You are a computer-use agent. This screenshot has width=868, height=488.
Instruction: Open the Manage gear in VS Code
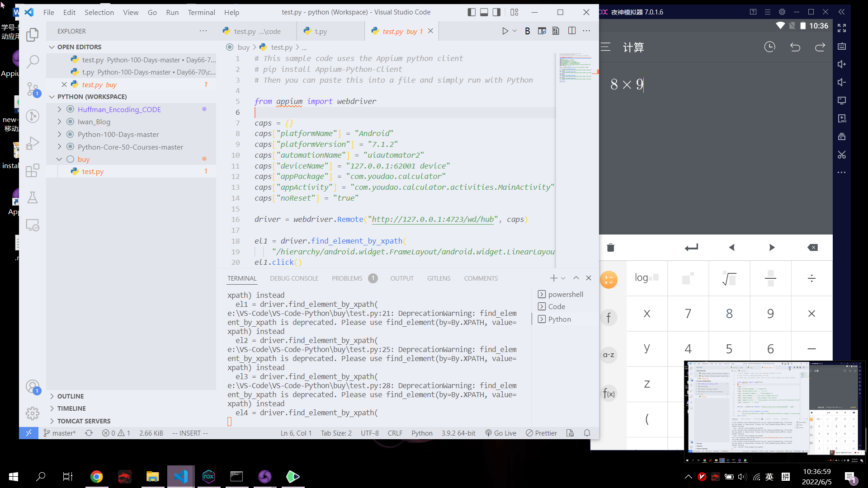(x=33, y=413)
